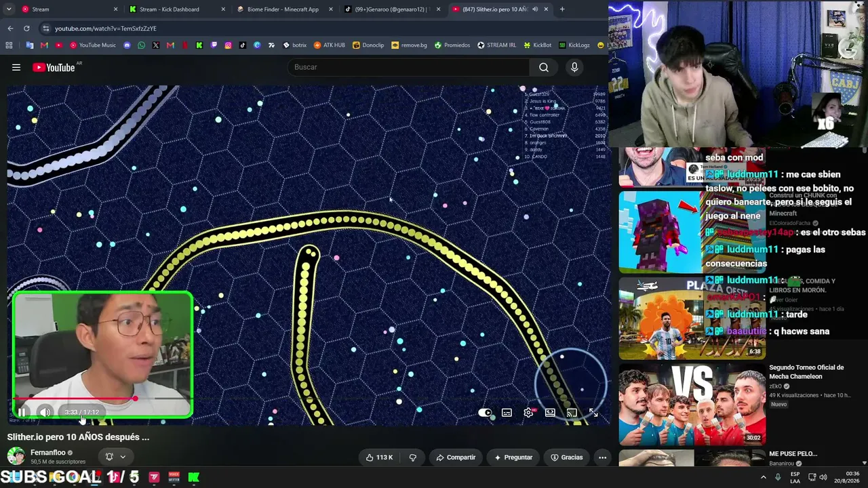
Task: Open the Promiedos bookmark
Action: click(452, 45)
